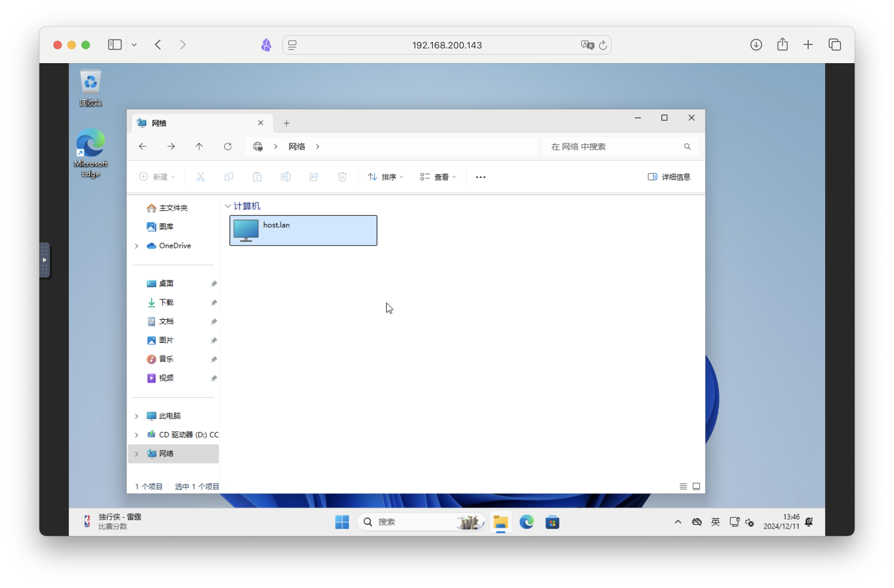The height and width of the screenshot is (588, 894).
Task: Toggle the 详细信息 details pane
Action: (x=669, y=177)
